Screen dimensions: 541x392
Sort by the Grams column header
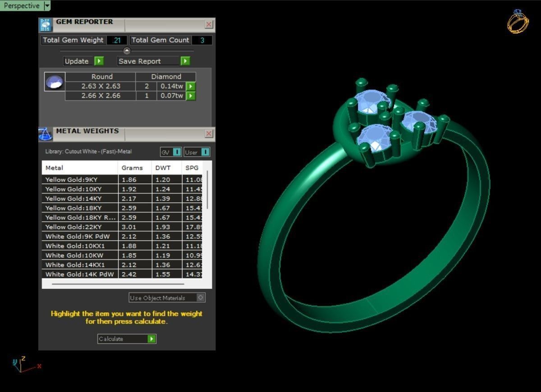[x=135, y=168]
